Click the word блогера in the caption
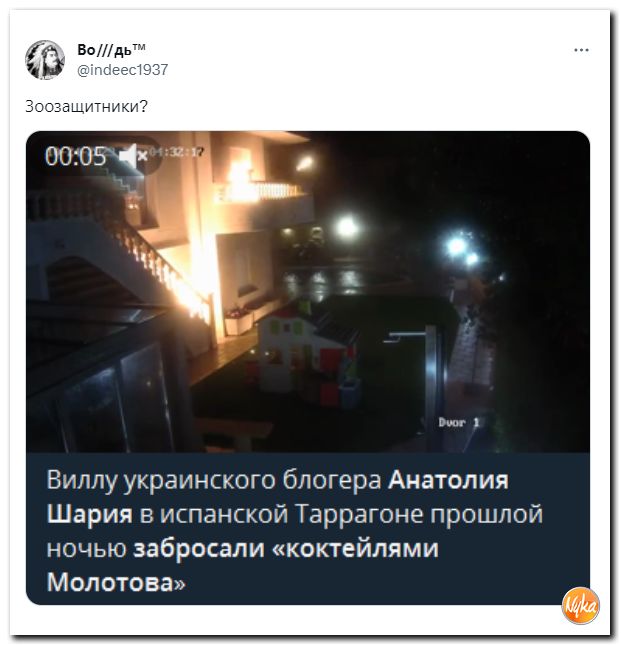 coord(332,480)
